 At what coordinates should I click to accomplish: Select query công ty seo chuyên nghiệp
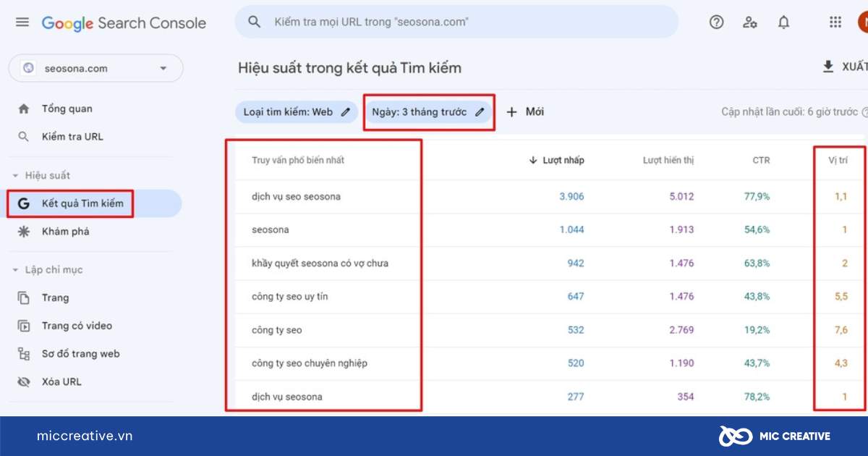coord(310,363)
